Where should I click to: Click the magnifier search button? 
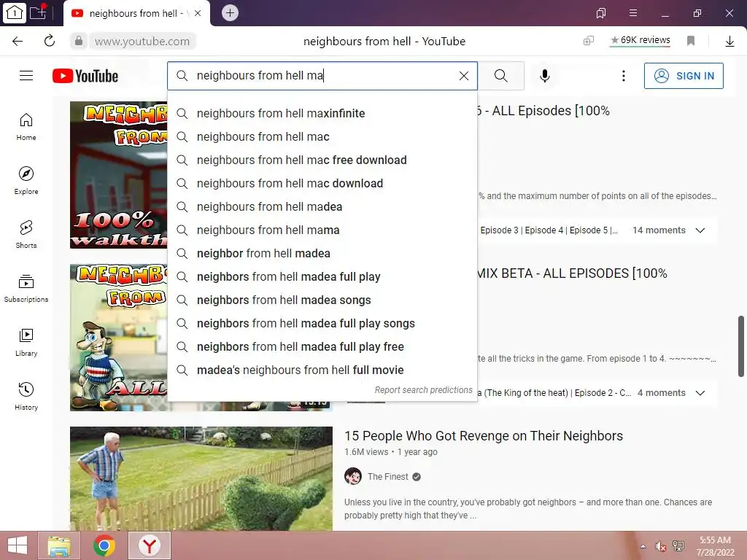(x=500, y=76)
